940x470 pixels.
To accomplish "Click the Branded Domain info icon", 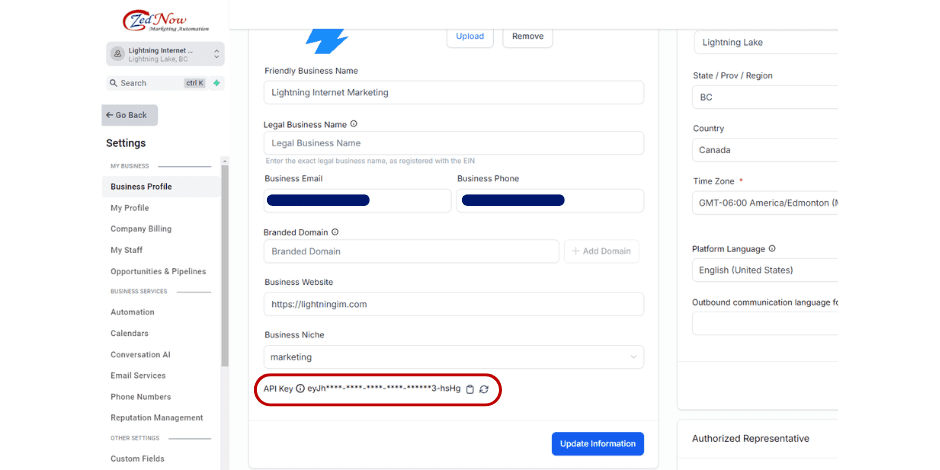I will pyautogui.click(x=335, y=232).
